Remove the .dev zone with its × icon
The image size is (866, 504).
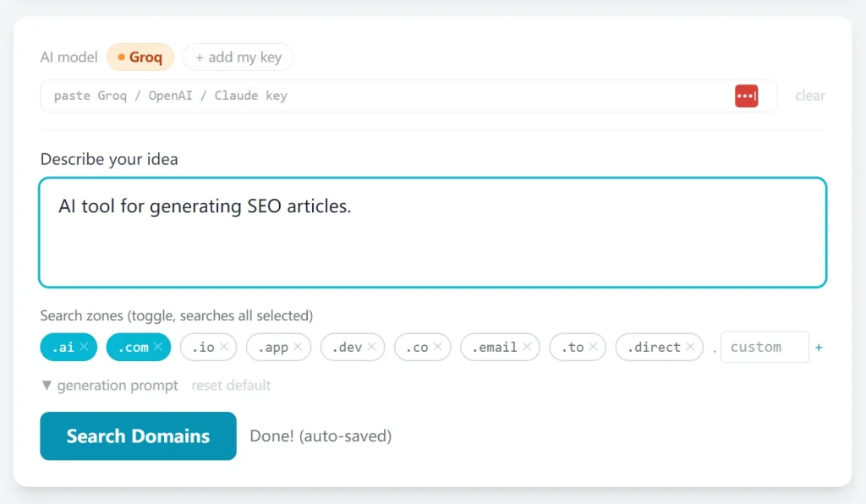370,347
